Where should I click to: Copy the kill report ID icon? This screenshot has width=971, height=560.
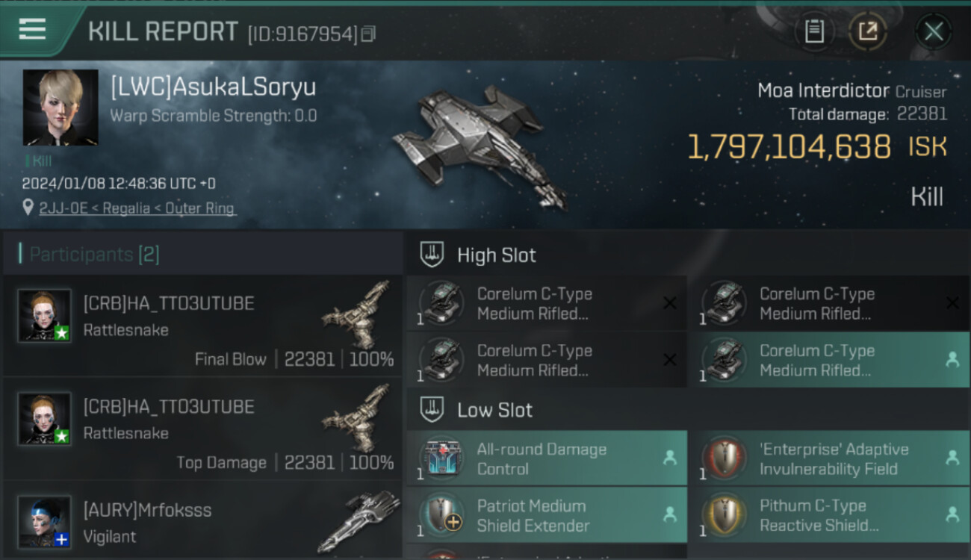(x=367, y=34)
